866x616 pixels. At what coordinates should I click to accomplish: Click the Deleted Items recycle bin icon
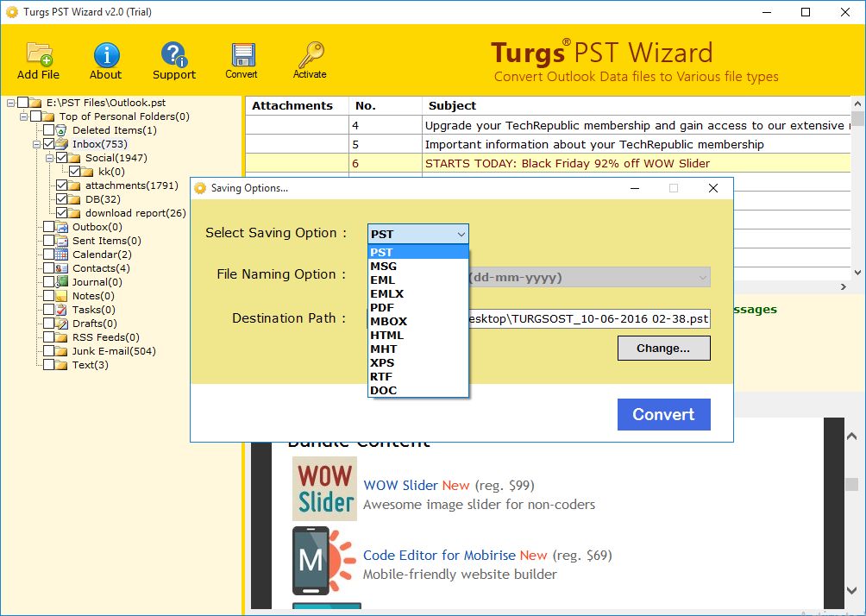point(61,130)
